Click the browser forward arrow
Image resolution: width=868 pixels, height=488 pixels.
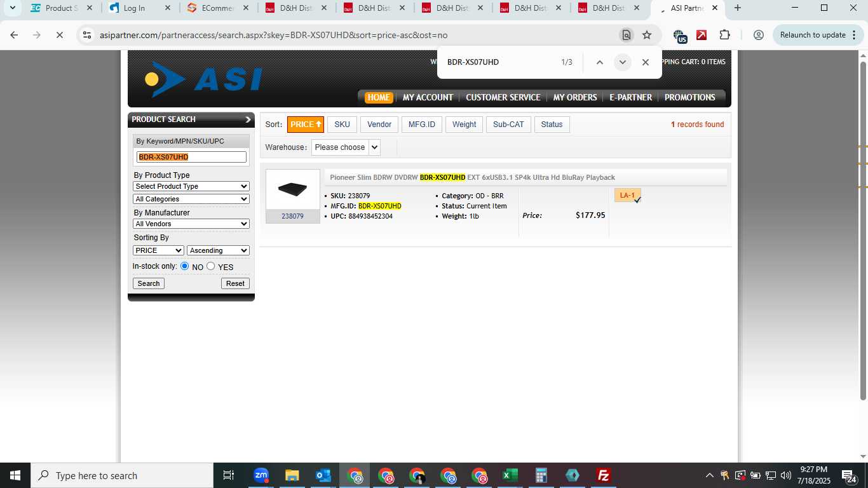(37, 35)
